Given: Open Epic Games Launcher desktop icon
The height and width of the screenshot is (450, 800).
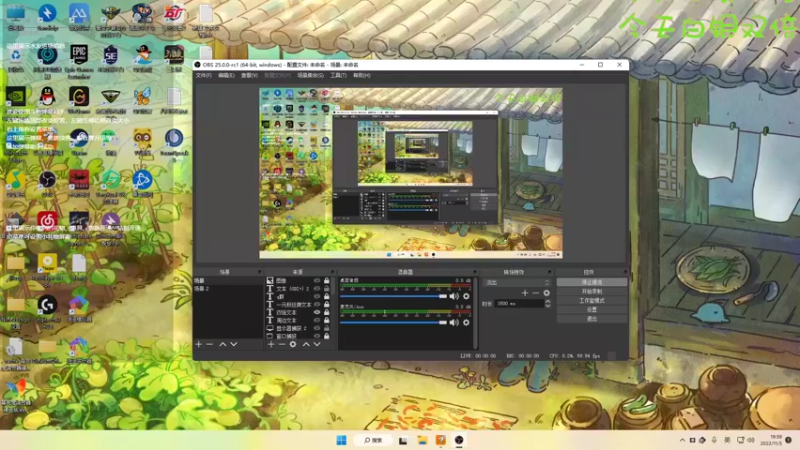Looking at the screenshot, I should (79, 55).
